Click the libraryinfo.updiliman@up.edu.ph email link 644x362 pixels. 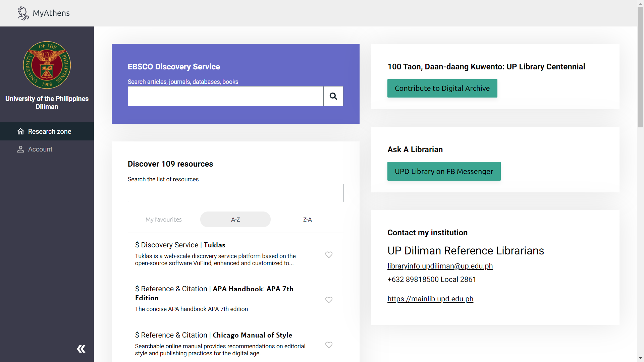point(440,266)
